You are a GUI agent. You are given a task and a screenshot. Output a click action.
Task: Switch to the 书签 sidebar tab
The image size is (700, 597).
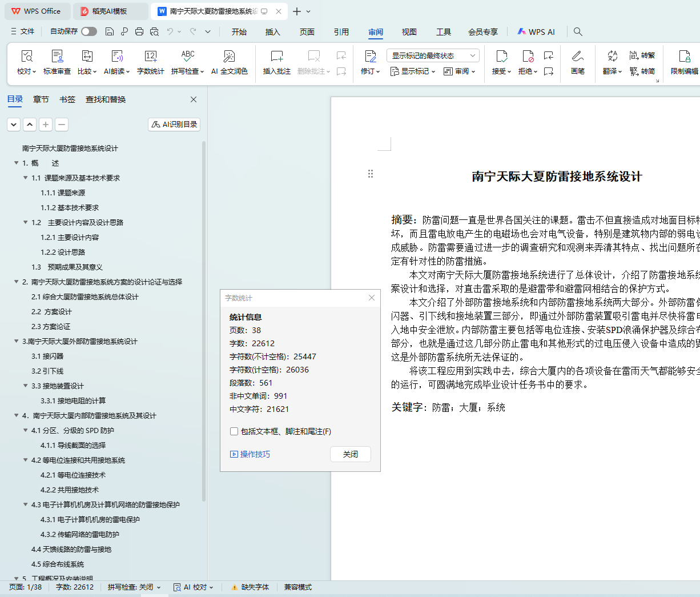coord(67,99)
